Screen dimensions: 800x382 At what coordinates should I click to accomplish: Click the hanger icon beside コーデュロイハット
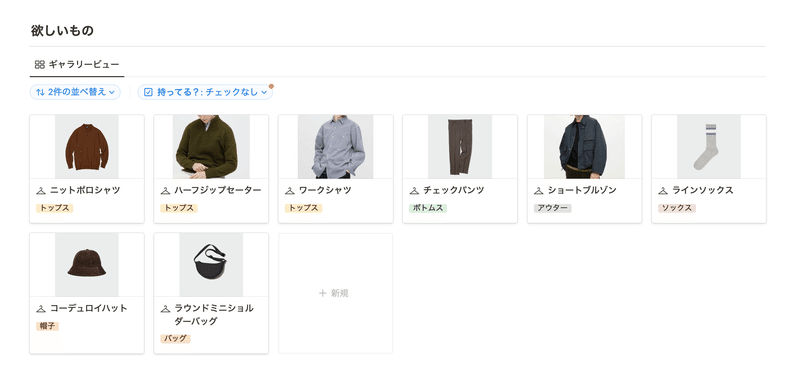click(x=41, y=309)
